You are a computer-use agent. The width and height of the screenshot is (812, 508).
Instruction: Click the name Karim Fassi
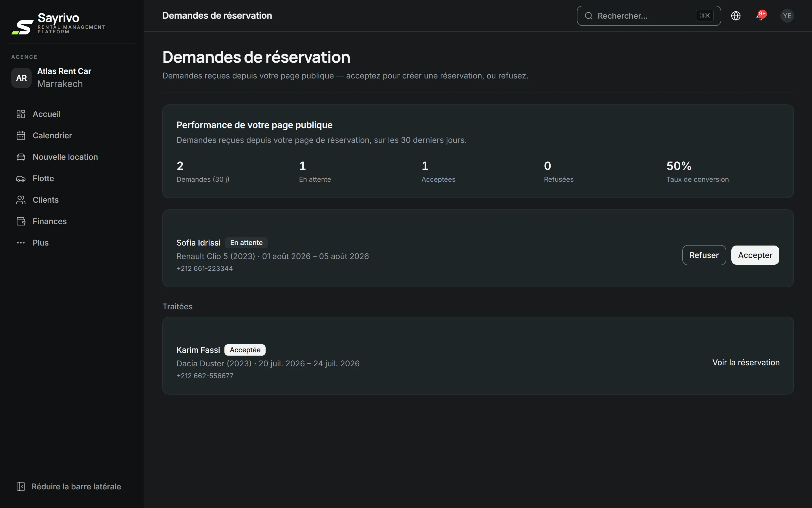coord(198,350)
